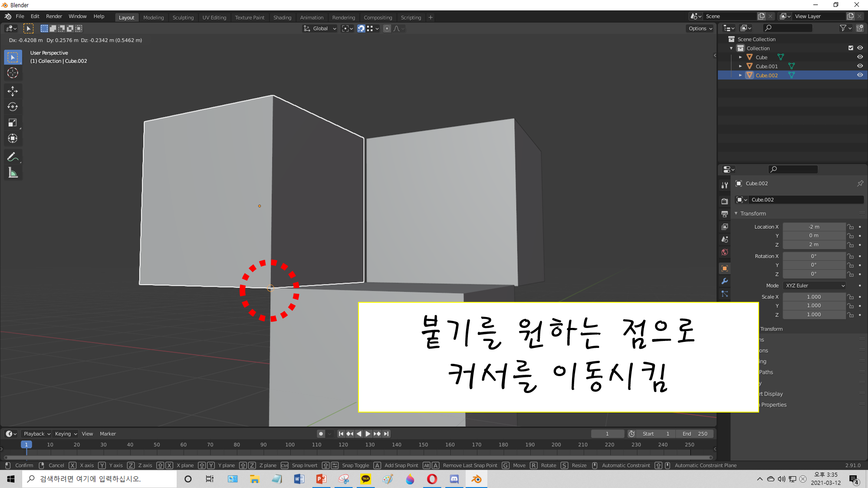Screen dimensions: 868x488
Task: Open the XYZ Euler rotation mode dropdown
Action: pyautogui.click(x=815, y=285)
